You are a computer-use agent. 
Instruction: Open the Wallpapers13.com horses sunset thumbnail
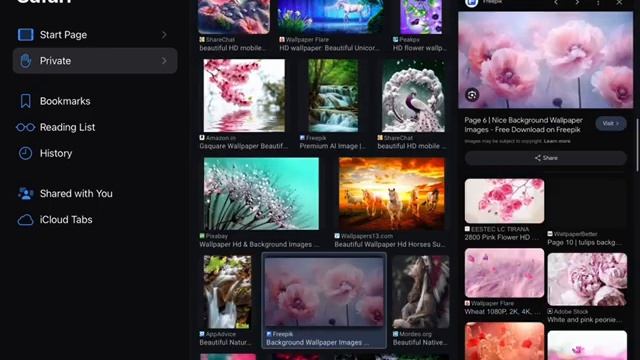click(x=392, y=193)
